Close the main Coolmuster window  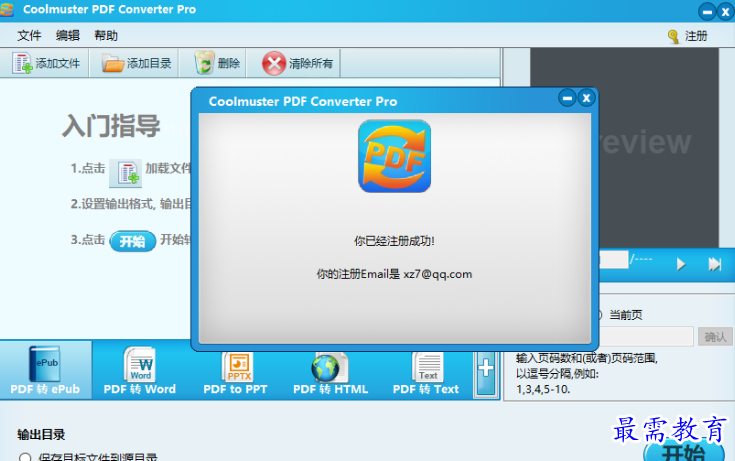[x=726, y=12]
